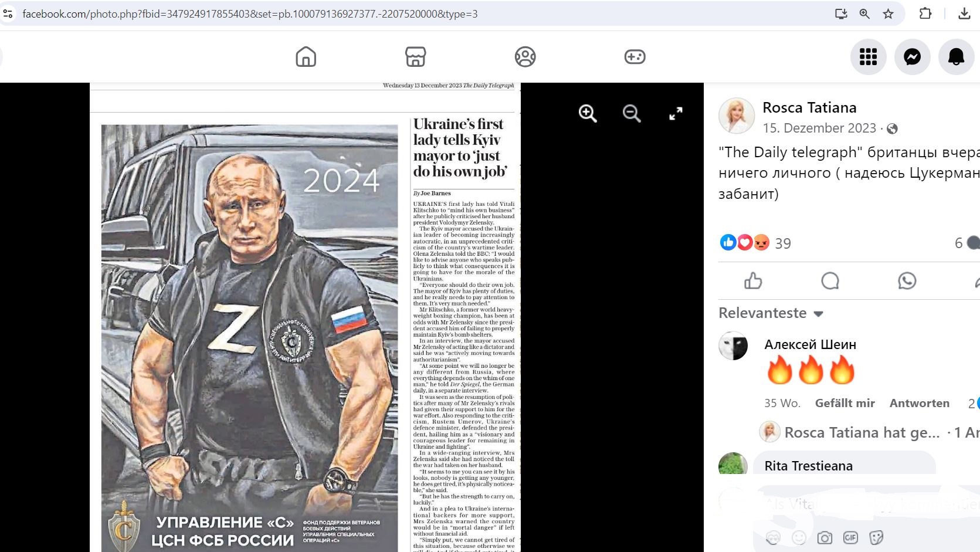Open the Facebook menu grid icon
The image size is (980, 552).
[868, 57]
